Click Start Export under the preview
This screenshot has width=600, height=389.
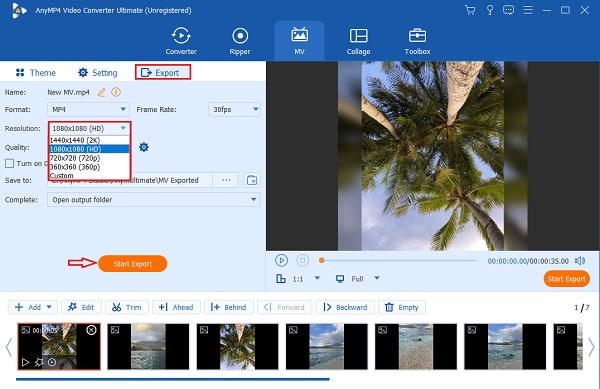[x=566, y=279]
